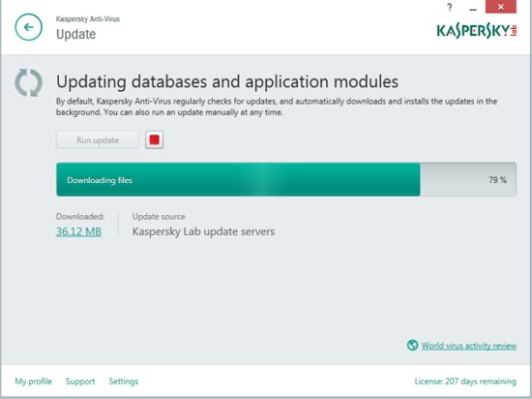Click Kaspersky Lab update servers text
Image resolution: width=532 pixels, height=399 pixels.
203,231
